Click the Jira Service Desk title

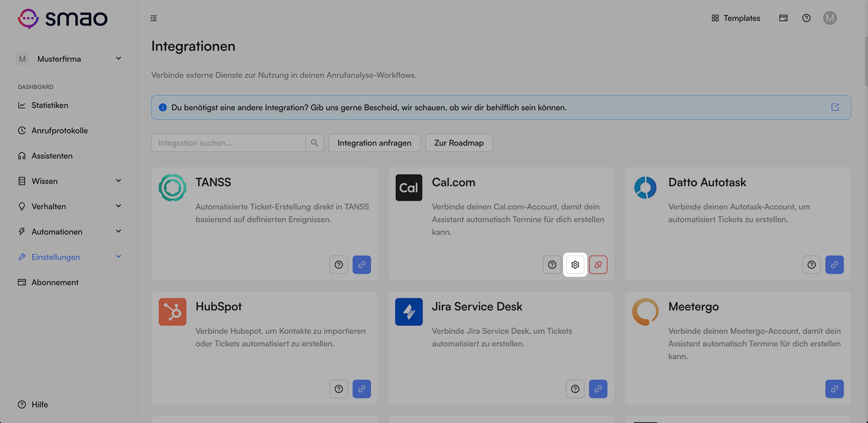[477, 307]
